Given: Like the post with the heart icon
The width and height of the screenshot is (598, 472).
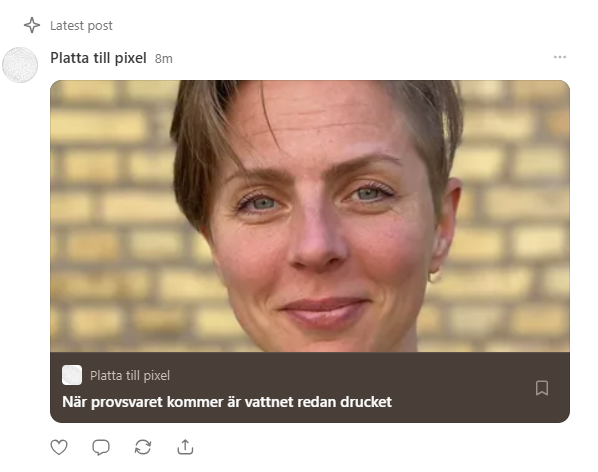Looking at the screenshot, I should point(59,447).
